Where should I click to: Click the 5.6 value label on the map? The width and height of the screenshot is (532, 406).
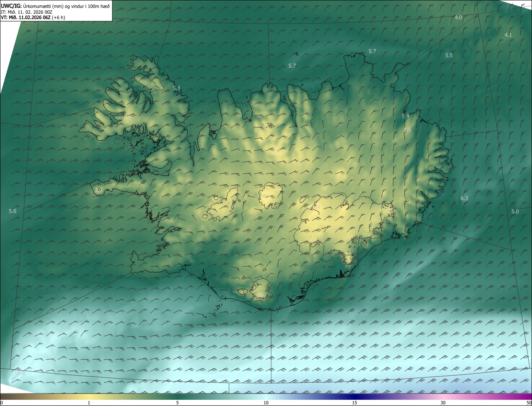point(12,211)
